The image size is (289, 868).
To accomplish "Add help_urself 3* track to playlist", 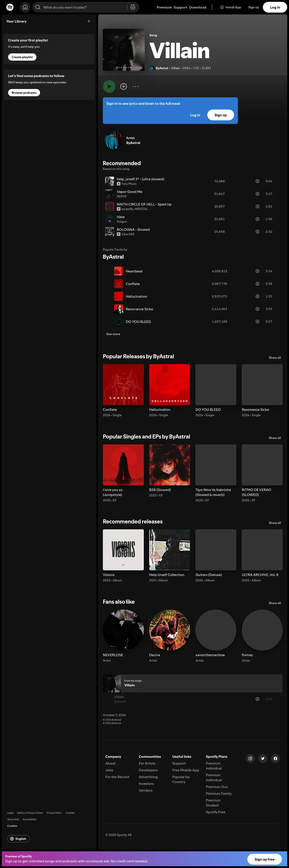I will 257,181.
